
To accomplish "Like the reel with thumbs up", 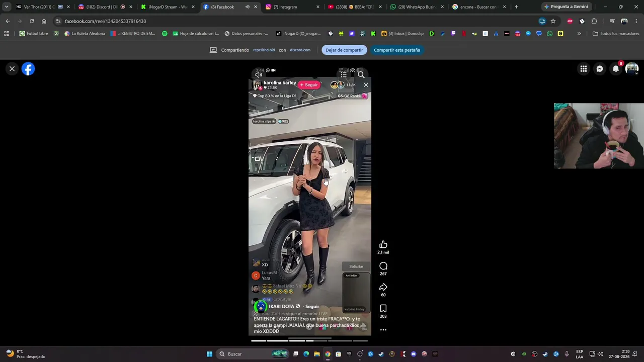I will [383, 245].
